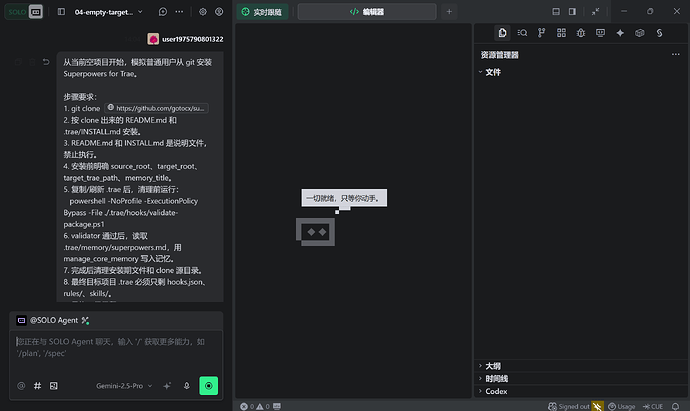Open the Debug bug icon
This screenshot has height=411, width=690.
(x=581, y=33)
